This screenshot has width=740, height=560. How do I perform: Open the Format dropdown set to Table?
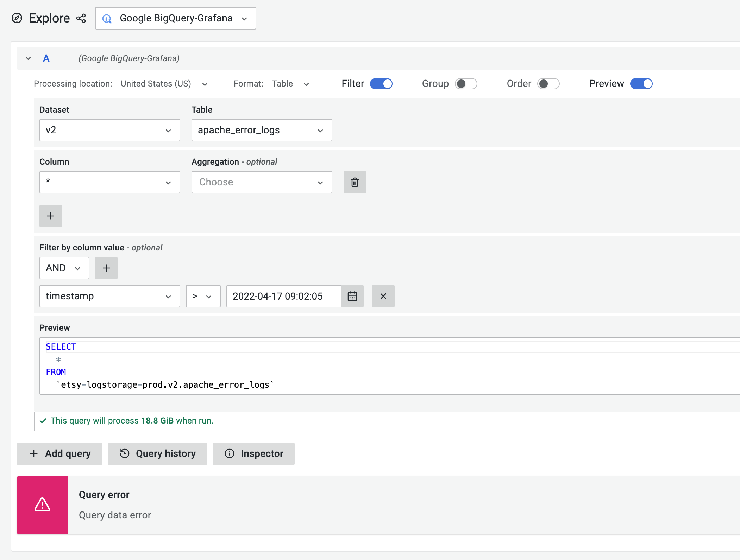[291, 84]
